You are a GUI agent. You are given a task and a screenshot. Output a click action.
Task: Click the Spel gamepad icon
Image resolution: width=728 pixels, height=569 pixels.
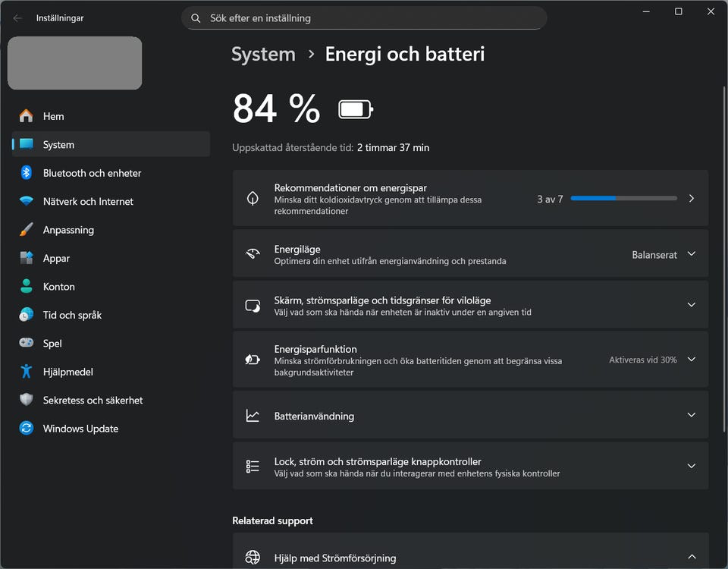click(x=26, y=343)
